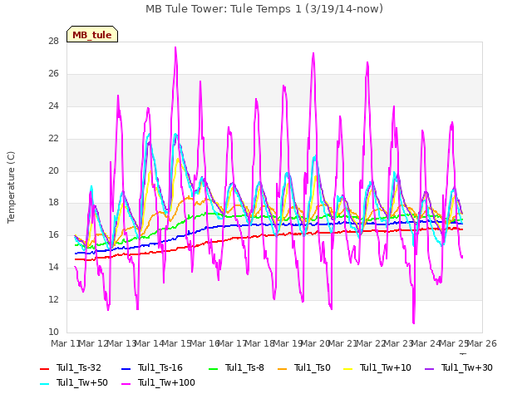The height and width of the screenshot is (399, 532).
Task: Select the Tul1_Ts0 legend label
Action: point(313,367)
